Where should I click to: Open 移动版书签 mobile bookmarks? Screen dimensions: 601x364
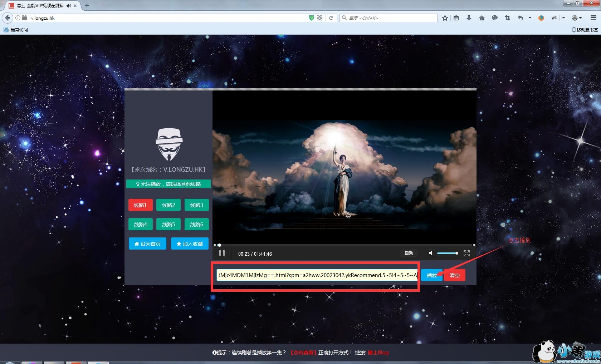point(585,30)
